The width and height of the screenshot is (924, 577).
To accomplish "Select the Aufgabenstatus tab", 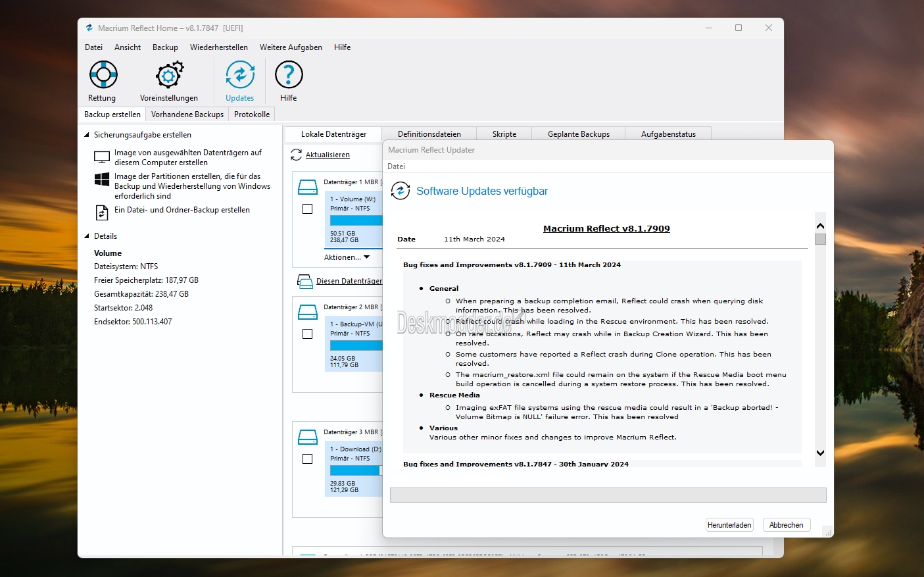I will tap(668, 134).
